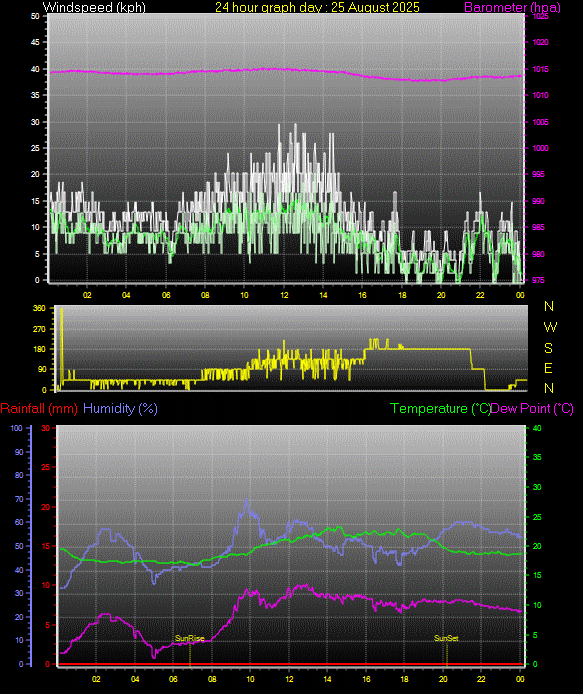The height and width of the screenshot is (694, 583).
Task: Click the '995' barometer axis value
Action: click(x=538, y=174)
